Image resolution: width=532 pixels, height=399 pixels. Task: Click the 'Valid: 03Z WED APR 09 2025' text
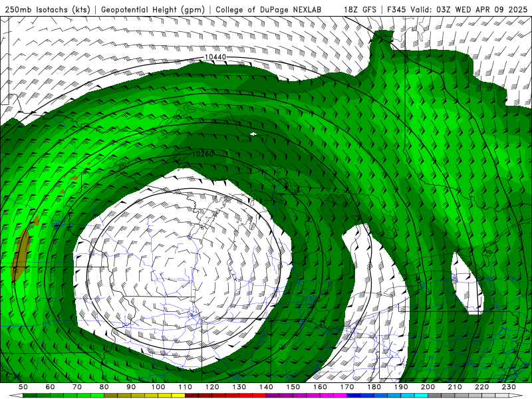tap(469, 10)
